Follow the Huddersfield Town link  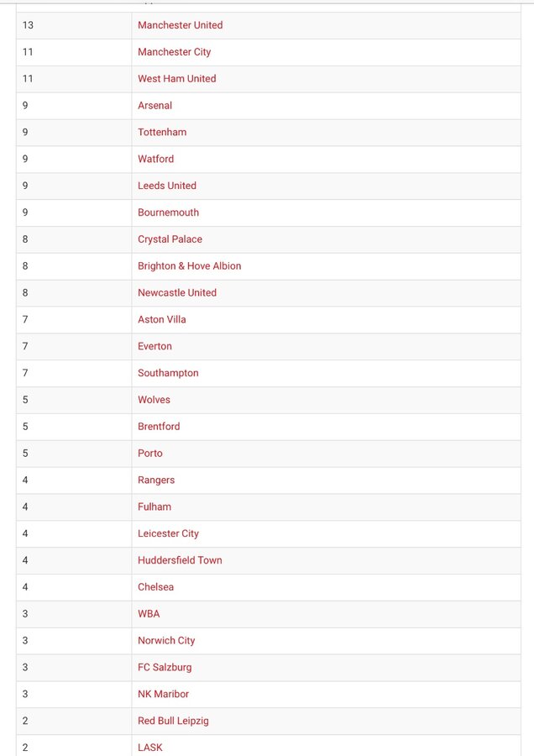tap(180, 560)
